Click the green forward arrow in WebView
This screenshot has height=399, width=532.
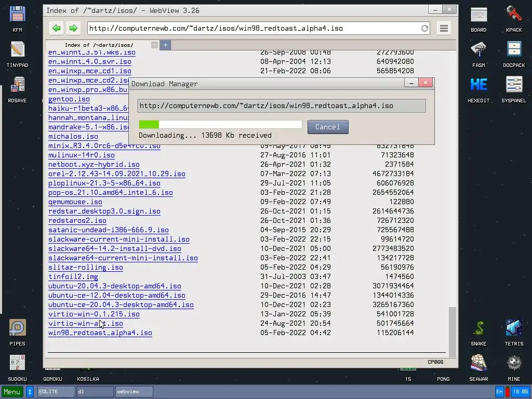click(73, 28)
